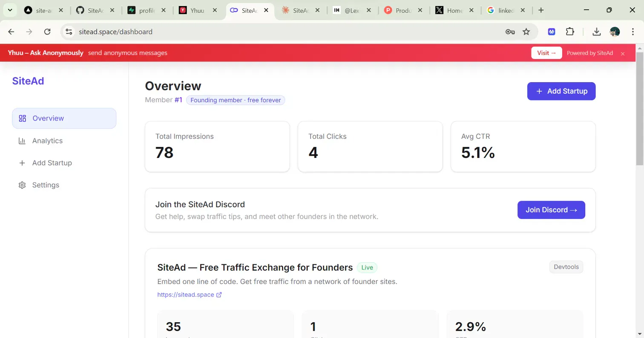Click the Visit button in the red banner
The width and height of the screenshot is (644, 338).
point(547,53)
